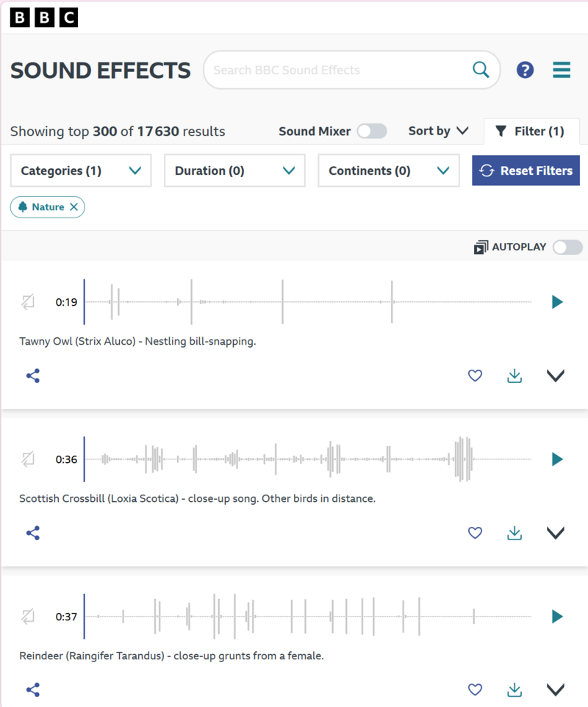This screenshot has height=707, width=588.
Task: Expand details for Scottish Crossbill sound
Action: (x=556, y=533)
